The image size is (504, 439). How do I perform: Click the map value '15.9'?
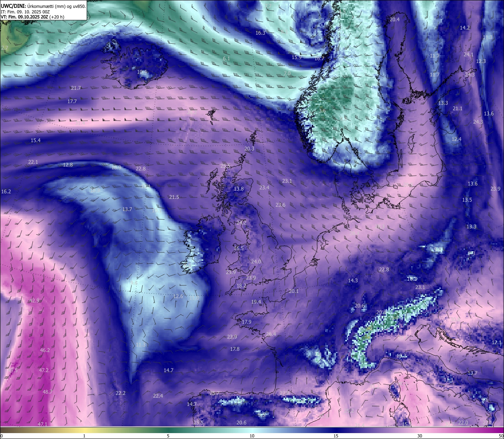click(x=296, y=57)
